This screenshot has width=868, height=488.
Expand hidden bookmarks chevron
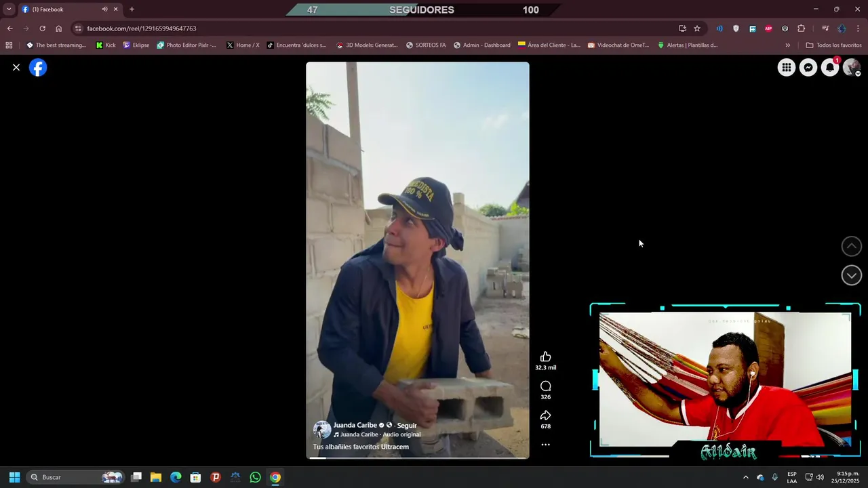tap(787, 45)
